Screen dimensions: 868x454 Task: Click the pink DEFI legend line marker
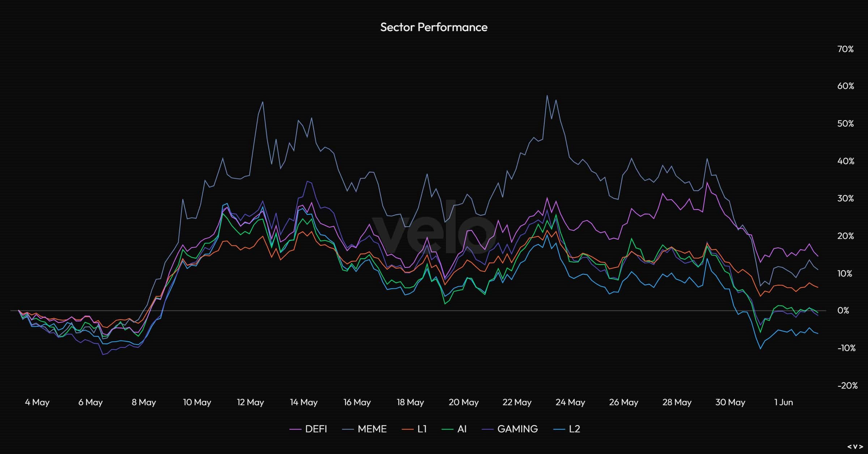click(x=295, y=429)
